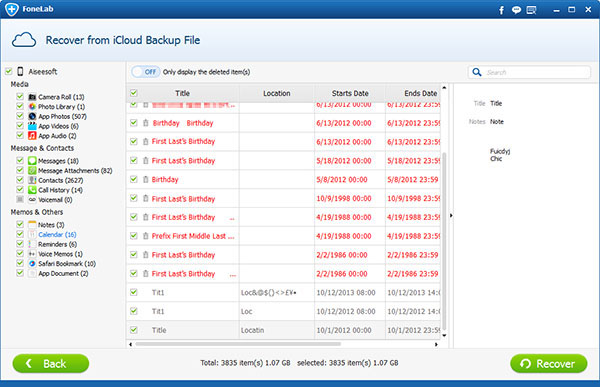The height and width of the screenshot is (387, 600).
Task: Sort by the Ends Date column header
Action: [x=413, y=93]
